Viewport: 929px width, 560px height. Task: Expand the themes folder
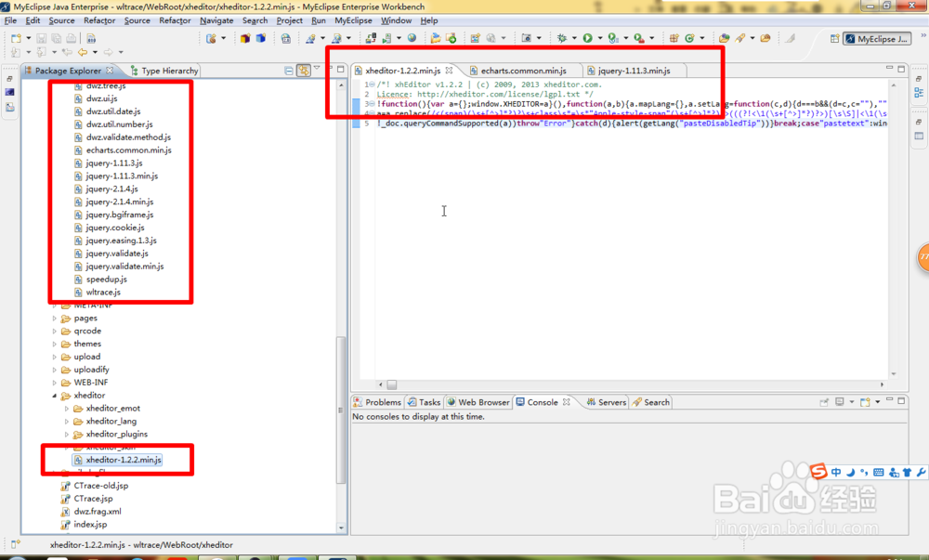(x=55, y=344)
